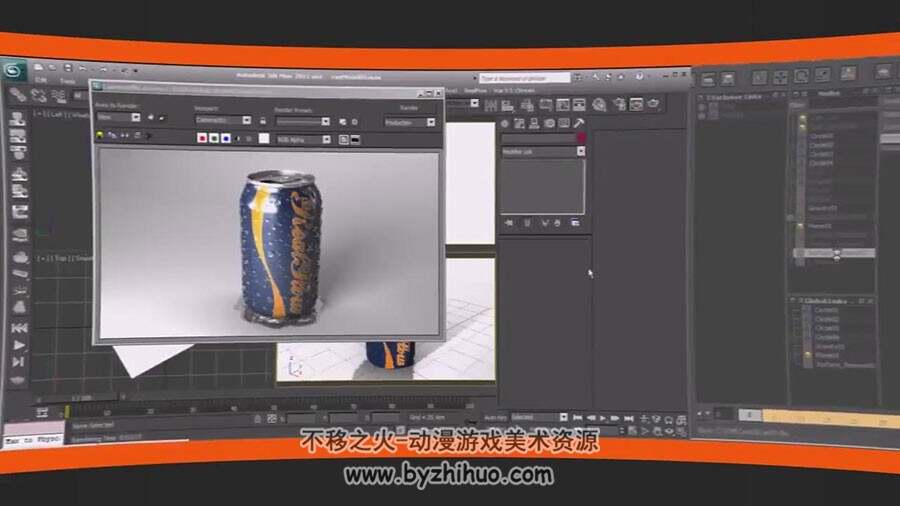Open the Edit menu
Viewport: 900px width, 506px height.
pos(41,80)
